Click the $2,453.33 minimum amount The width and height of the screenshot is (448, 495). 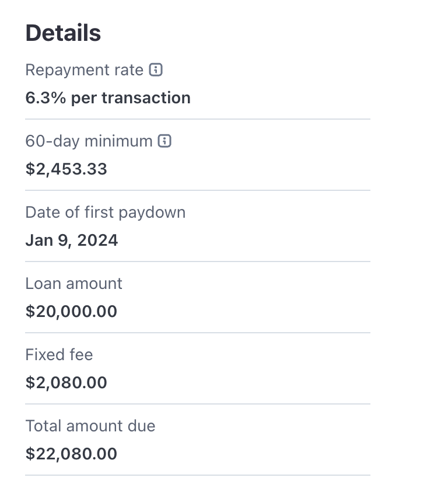66,169
